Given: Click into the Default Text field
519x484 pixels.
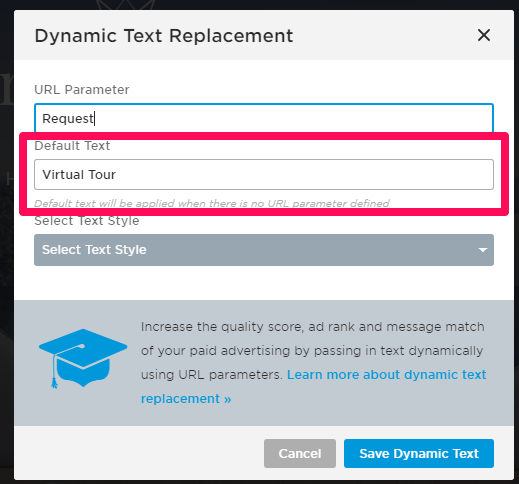Looking at the screenshot, I should coord(264,175).
